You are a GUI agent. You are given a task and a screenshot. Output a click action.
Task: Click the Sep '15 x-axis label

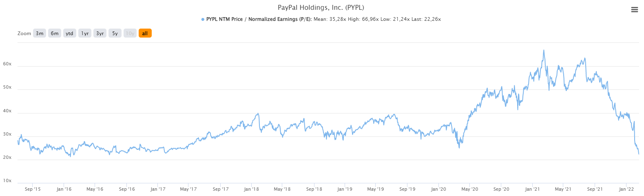point(33,189)
